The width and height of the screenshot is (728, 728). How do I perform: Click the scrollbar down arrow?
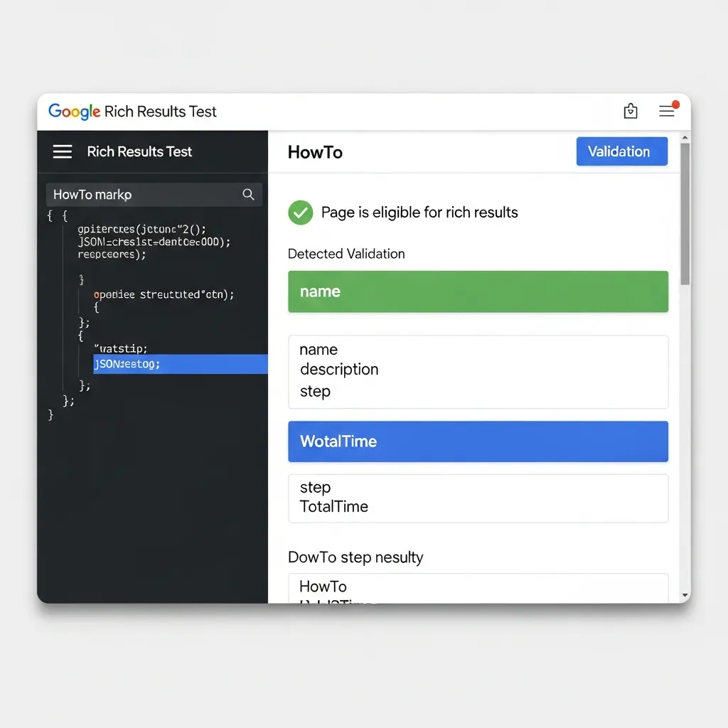tap(685, 595)
